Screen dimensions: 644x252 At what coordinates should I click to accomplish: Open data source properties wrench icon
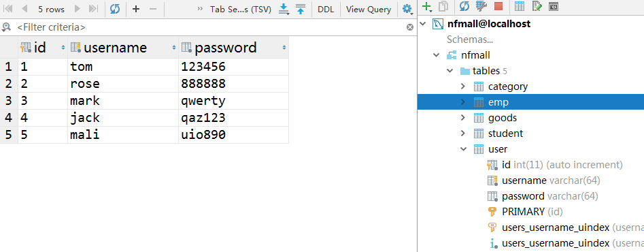point(481,6)
